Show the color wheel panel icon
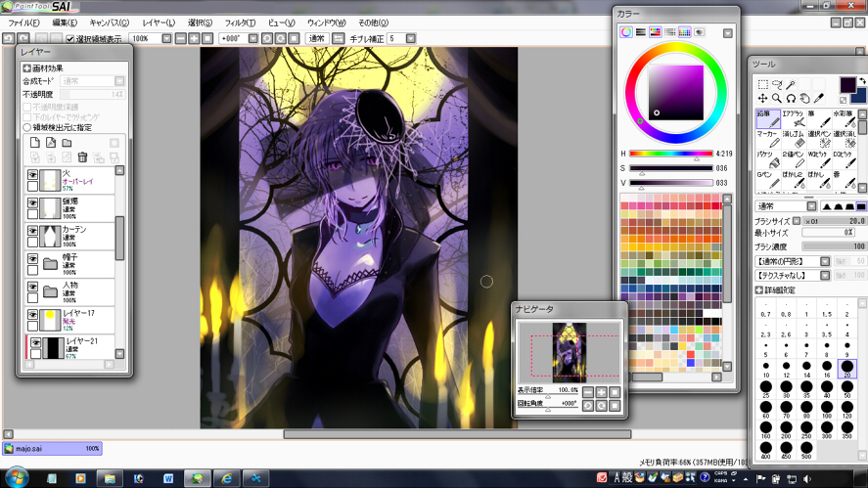Screen dimensions: 868x488 (626, 32)
